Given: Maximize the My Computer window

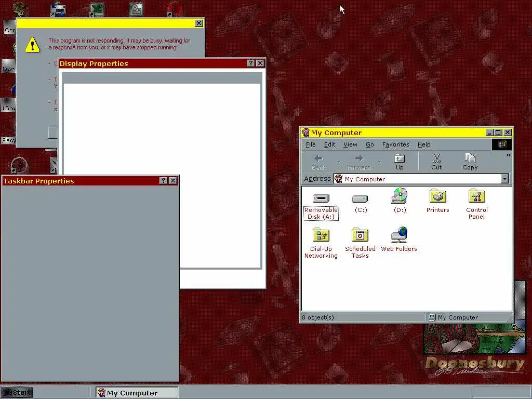Looking at the screenshot, I should click(x=498, y=132).
